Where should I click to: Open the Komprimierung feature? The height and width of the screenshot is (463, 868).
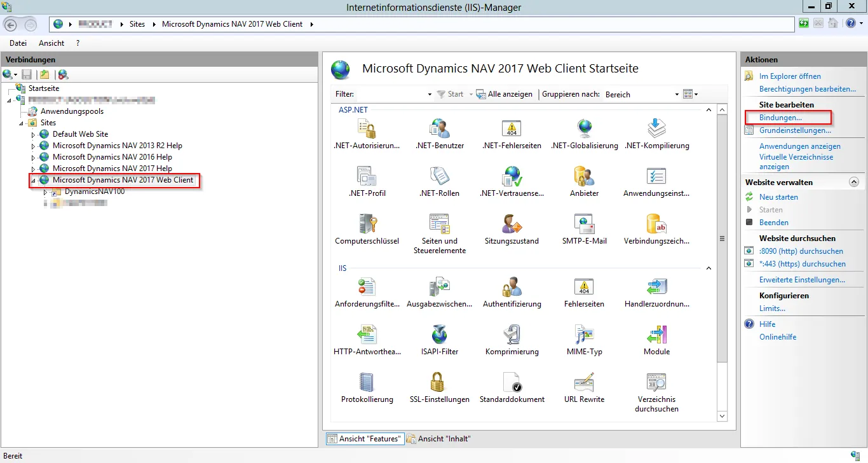pos(512,340)
